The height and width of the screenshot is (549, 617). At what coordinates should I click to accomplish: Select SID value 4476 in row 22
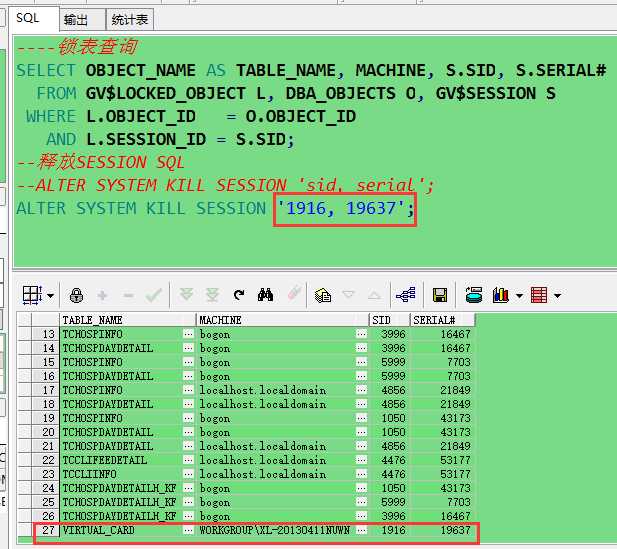[389, 460]
